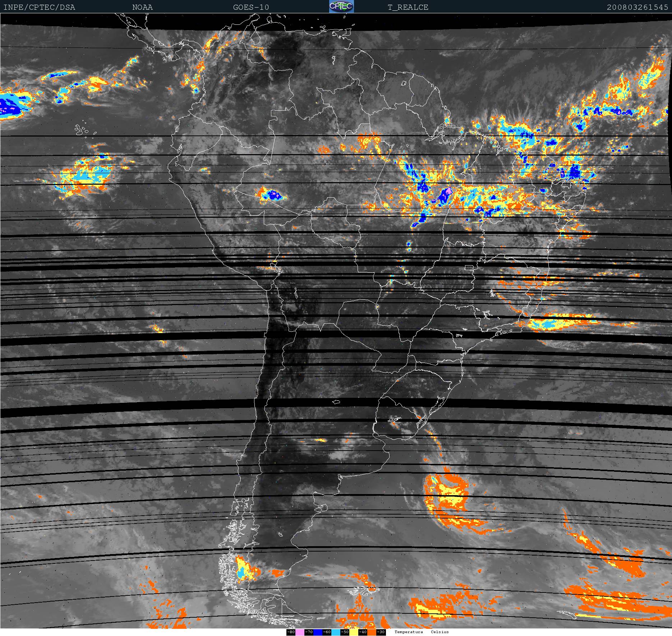Click the -40 legend value
This screenshot has width=672, height=636.
[x=363, y=632]
